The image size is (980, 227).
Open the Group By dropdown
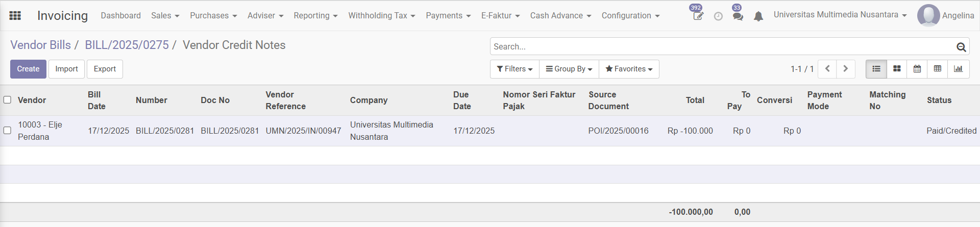point(569,69)
